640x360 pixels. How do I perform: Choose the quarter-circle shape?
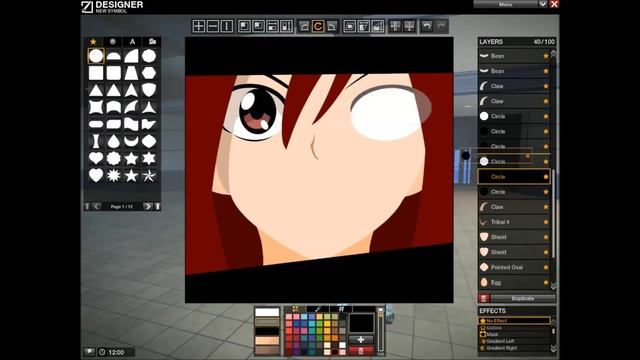(131, 56)
